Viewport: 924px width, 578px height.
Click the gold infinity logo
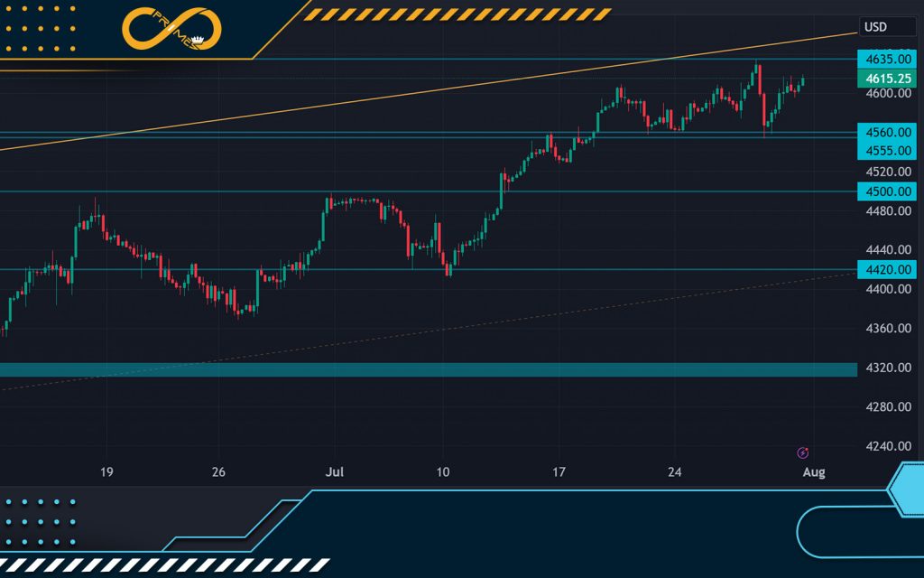pyautogui.click(x=171, y=29)
